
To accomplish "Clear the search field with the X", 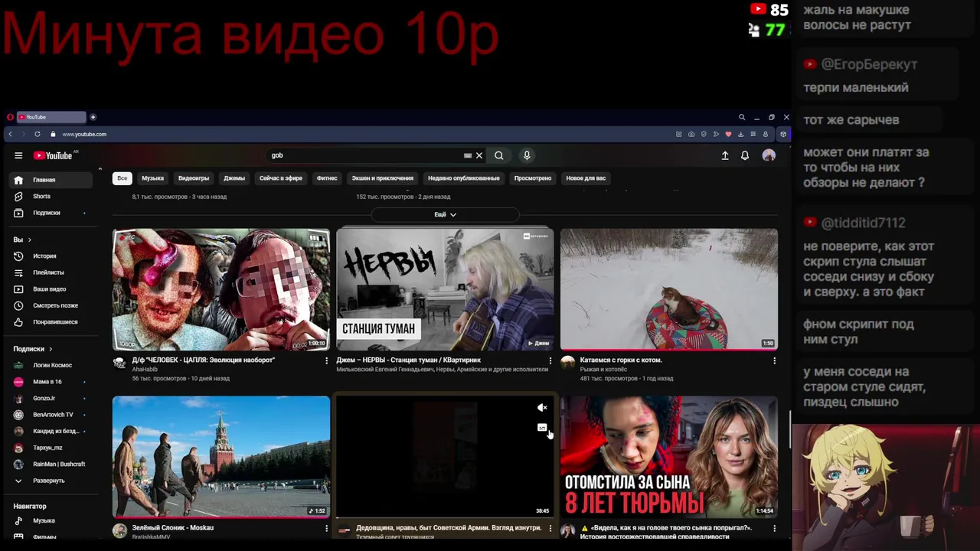I will click(479, 155).
